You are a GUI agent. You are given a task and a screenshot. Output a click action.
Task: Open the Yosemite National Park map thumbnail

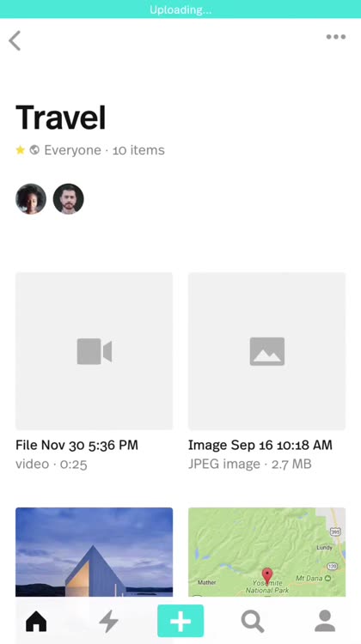(x=266, y=552)
